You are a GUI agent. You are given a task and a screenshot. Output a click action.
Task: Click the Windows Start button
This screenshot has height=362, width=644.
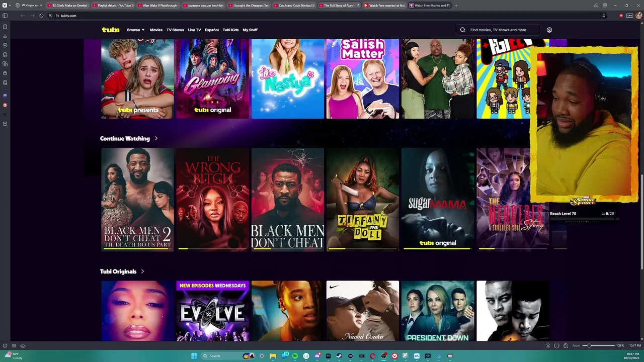click(x=194, y=356)
